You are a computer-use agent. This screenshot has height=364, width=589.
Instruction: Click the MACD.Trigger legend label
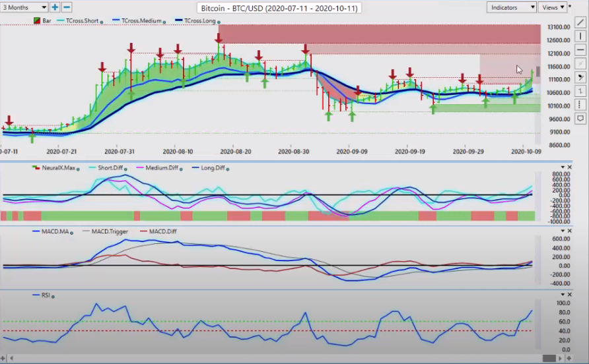tap(110, 231)
